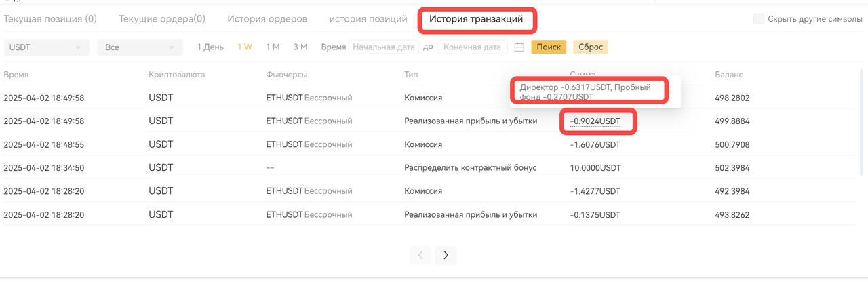The height and width of the screenshot is (282, 868).
Task: Click the Баланс column header
Action: coord(729,75)
